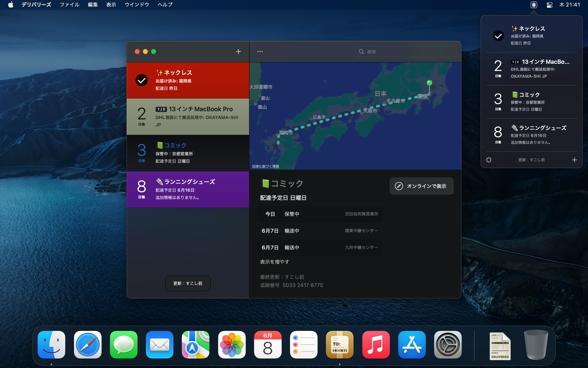588x368 pixels.
Task: Open Photos from the Dock
Action: point(232,345)
